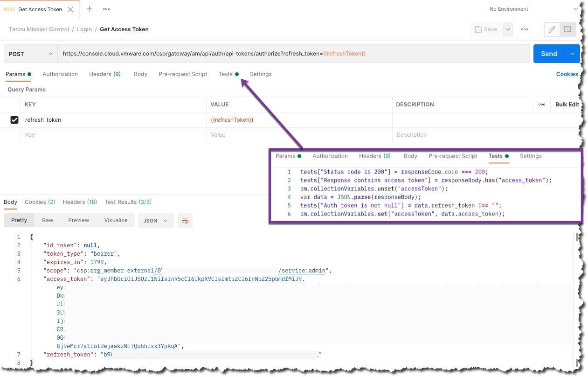The image size is (588, 377).
Task: Switch to edit mode pencil icon
Action: pos(552,29)
